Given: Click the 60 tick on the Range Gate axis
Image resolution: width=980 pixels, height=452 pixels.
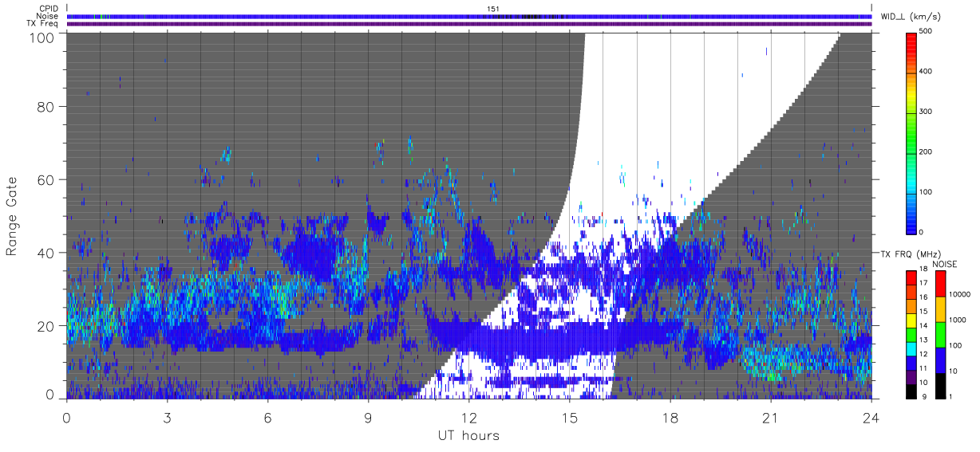Looking at the screenshot, I should 46,179.
